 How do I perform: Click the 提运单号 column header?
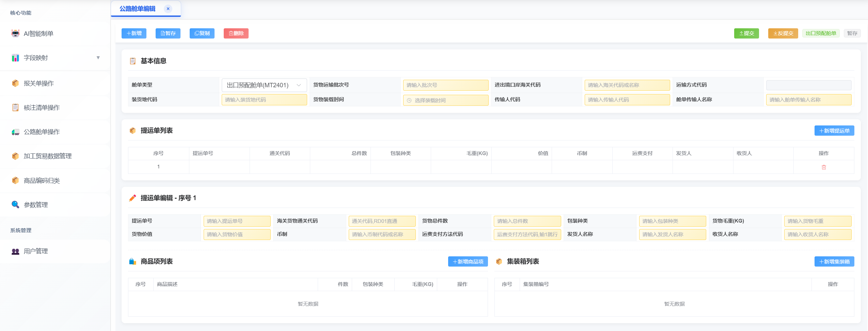(219, 153)
